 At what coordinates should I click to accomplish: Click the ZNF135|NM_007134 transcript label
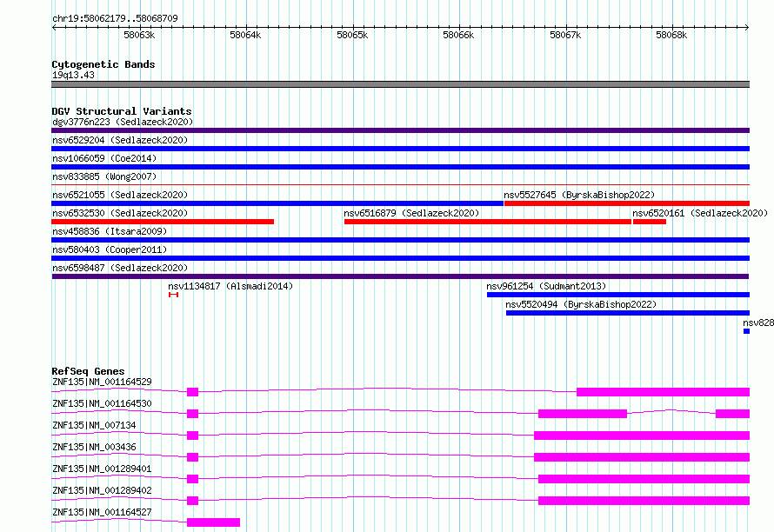click(x=94, y=425)
